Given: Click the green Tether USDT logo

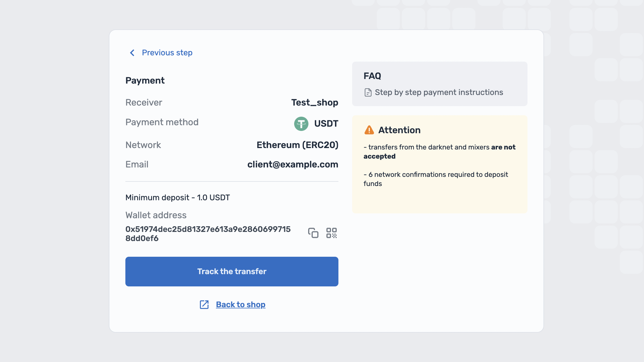Looking at the screenshot, I should point(301,124).
